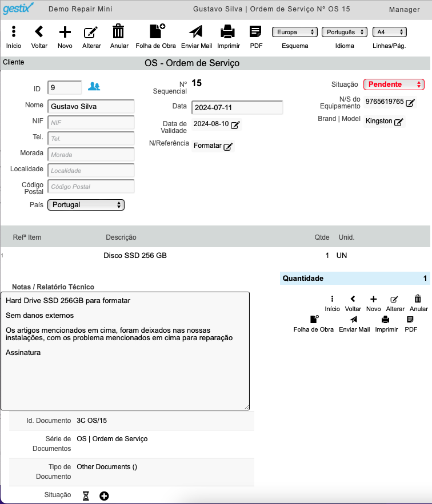Open Linhas/Pág. A4 dropdown
The image size is (432, 504).
390,32
